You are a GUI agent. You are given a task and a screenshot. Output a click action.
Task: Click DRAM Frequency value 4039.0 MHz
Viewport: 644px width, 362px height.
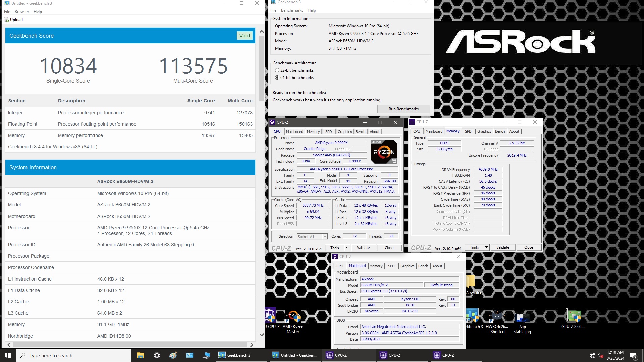[488, 170]
